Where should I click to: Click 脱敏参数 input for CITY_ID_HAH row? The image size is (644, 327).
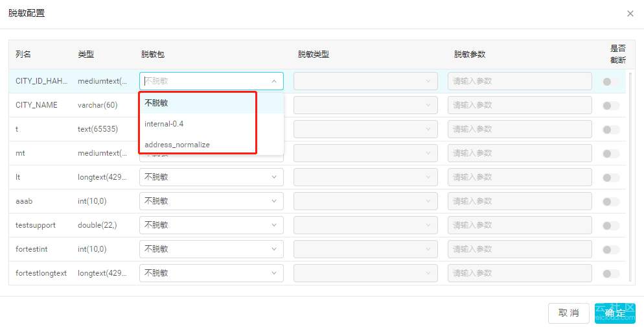click(520, 82)
